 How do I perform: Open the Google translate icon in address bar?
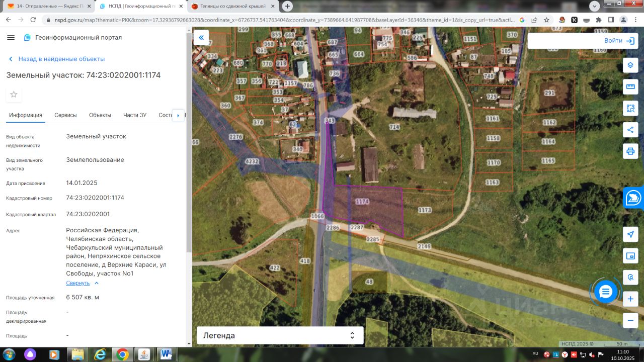coord(522,20)
